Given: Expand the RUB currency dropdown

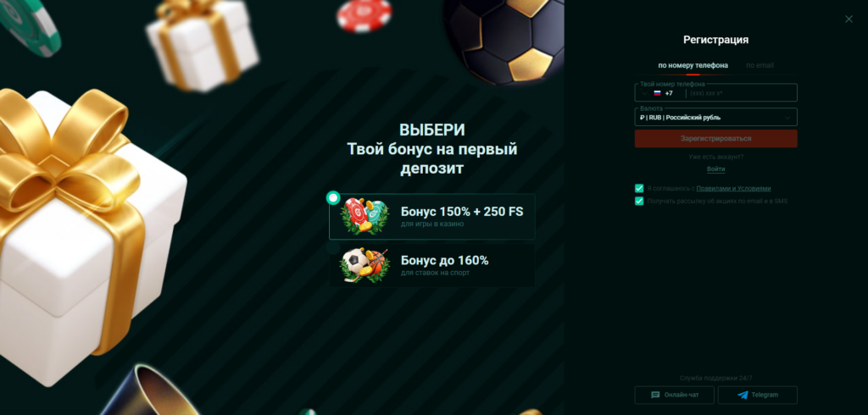Looking at the screenshot, I should (715, 118).
